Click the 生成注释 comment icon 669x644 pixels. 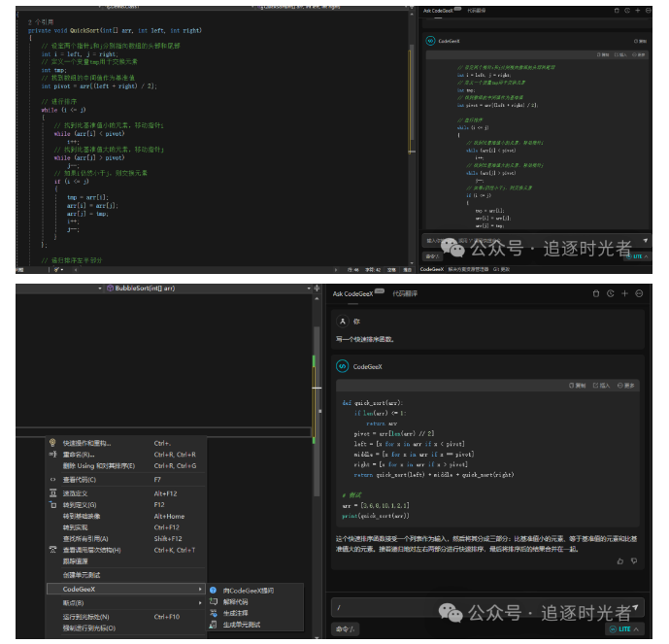point(213,613)
